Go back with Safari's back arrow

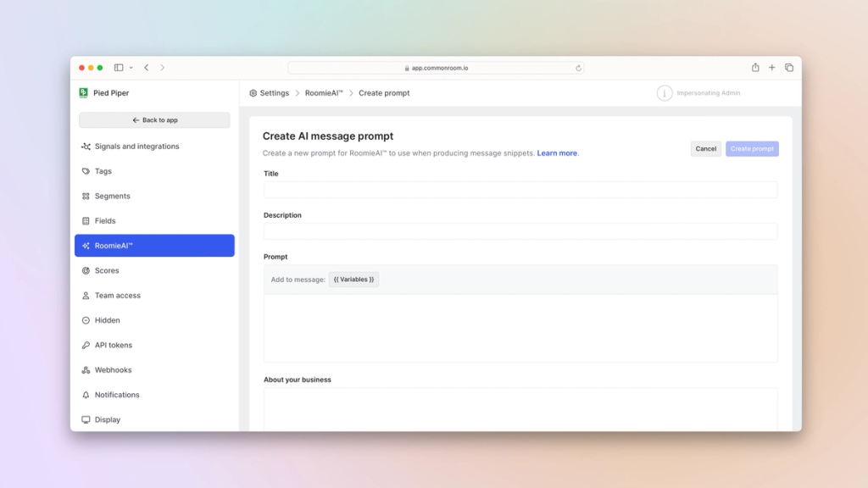pyautogui.click(x=147, y=68)
